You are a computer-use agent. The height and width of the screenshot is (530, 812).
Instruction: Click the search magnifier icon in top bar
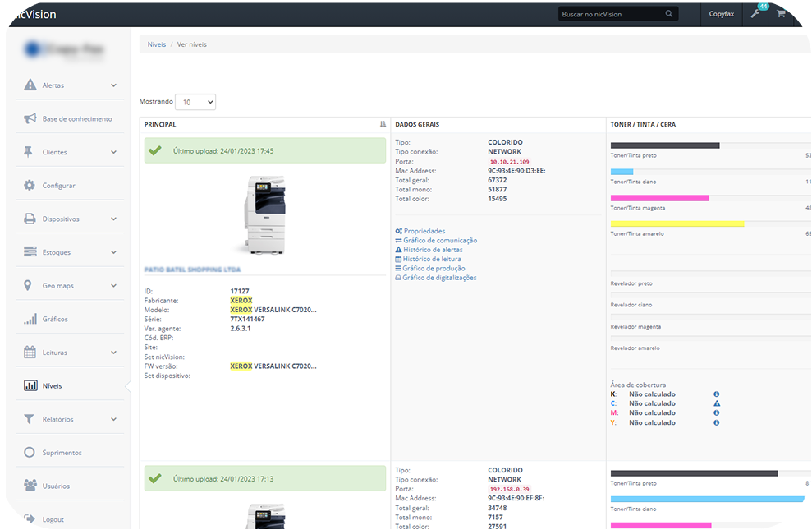669,14
